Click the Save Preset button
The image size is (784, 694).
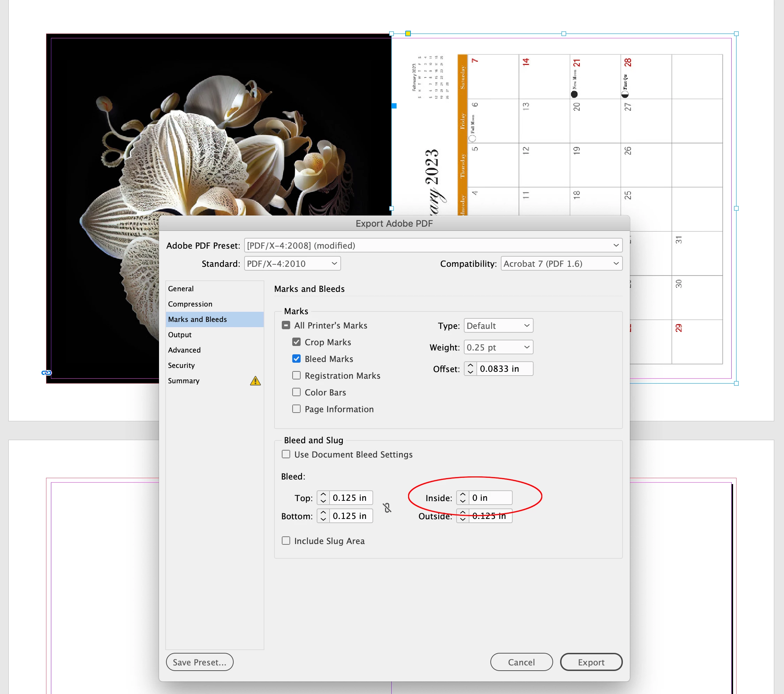coord(199,662)
